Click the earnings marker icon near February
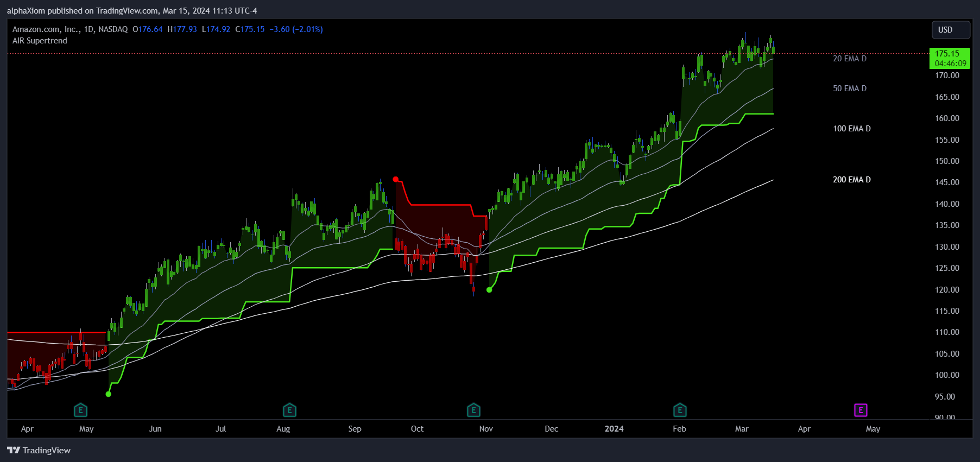 pos(680,410)
